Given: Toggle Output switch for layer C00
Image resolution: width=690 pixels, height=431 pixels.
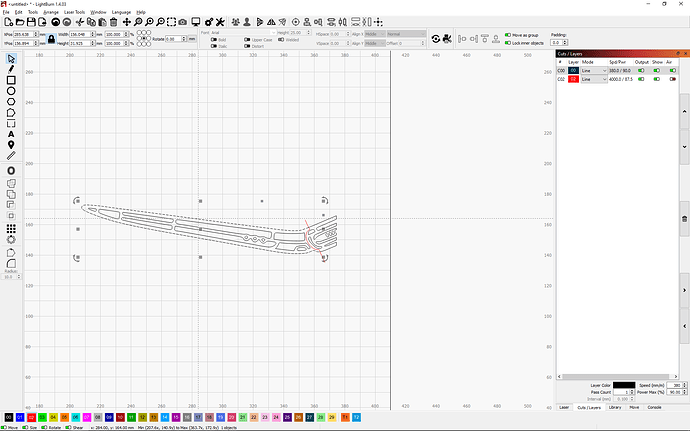Looking at the screenshot, I should pos(641,70).
